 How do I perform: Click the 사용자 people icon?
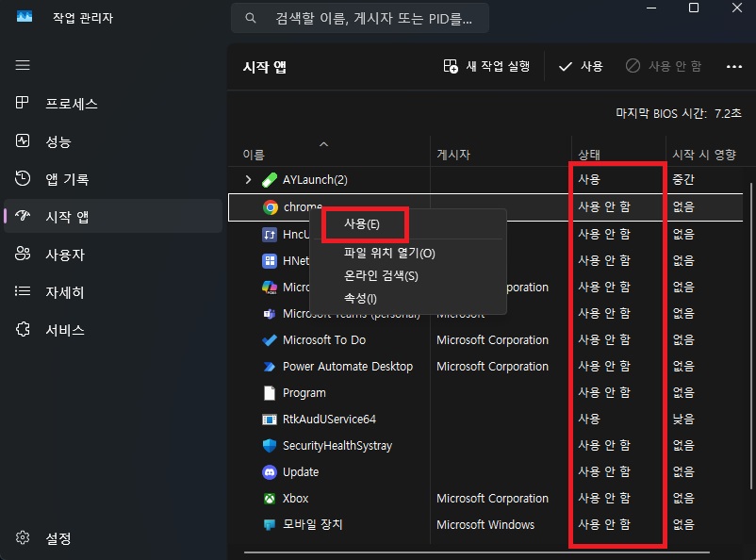tap(23, 254)
